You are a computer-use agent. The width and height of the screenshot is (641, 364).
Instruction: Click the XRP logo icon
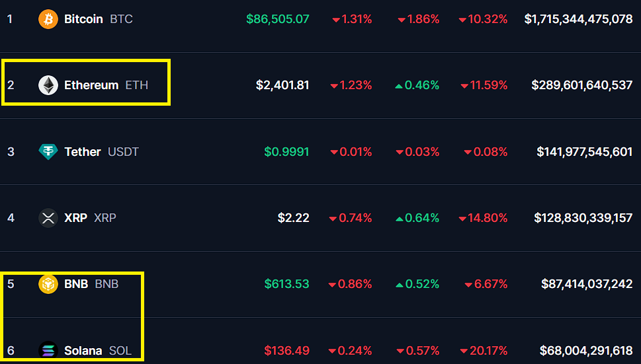point(48,218)
